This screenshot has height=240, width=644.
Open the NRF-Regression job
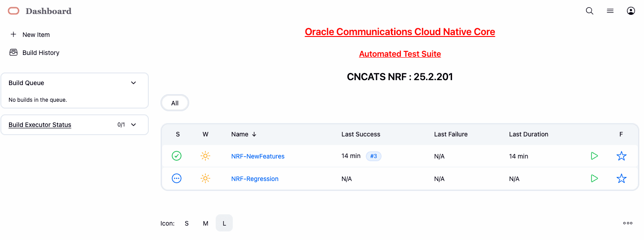255,179
